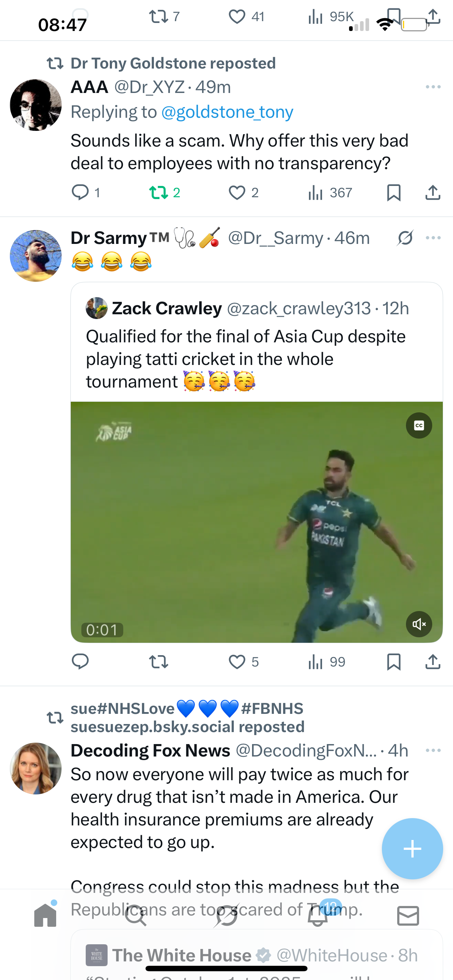Share AAA's reply post

click(x=433, y=192)
